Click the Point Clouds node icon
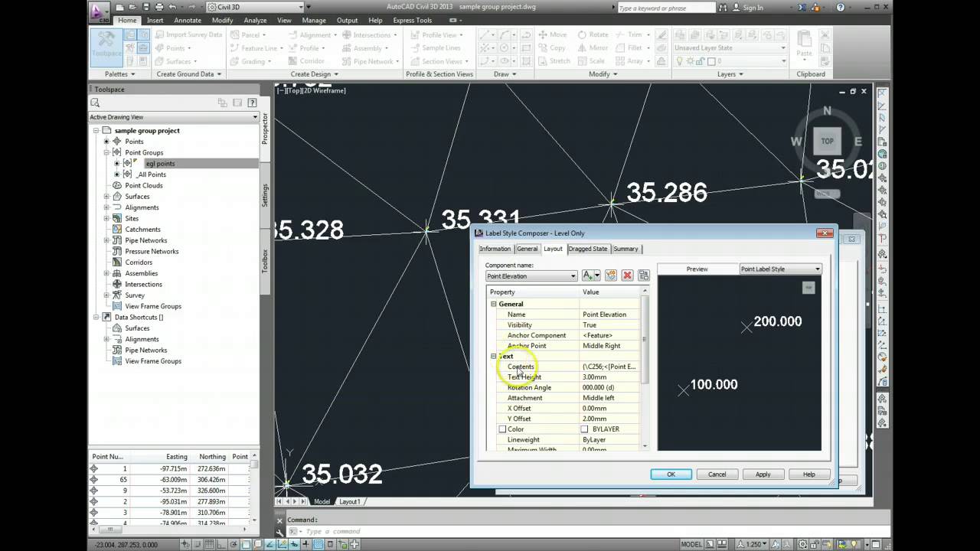Image resolution: width=980 pixels, height=551 pixels. point(117,185)
